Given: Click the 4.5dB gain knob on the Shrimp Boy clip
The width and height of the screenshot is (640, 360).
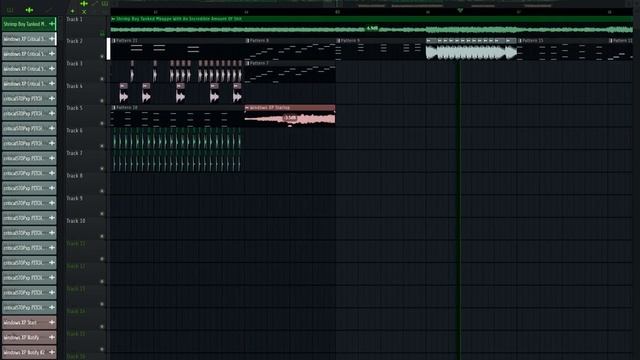Looking at the screenshot, I should [x=372, y=29].
